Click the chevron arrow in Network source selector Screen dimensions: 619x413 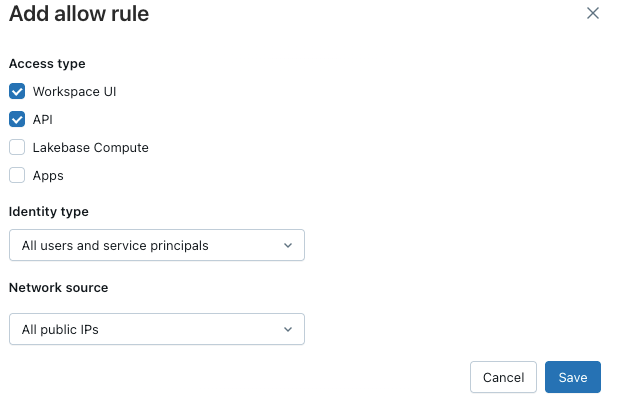coord(288,329)
